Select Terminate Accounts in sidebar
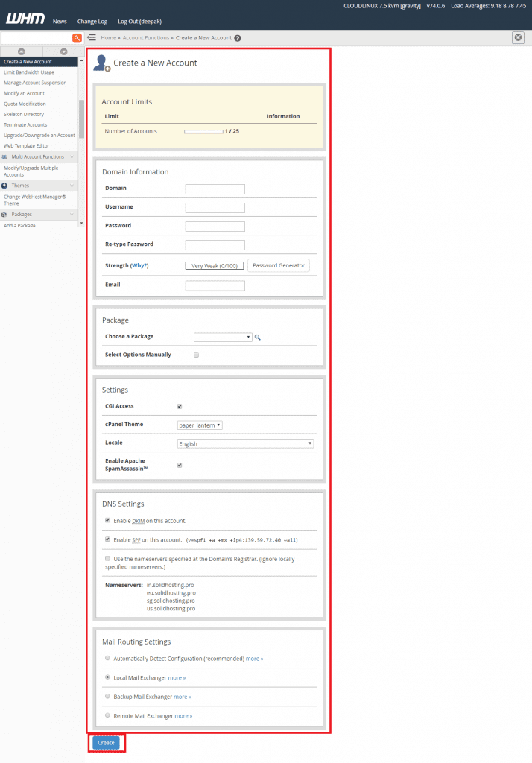This screenshot has width=532, height=763. tap(25, 124)
